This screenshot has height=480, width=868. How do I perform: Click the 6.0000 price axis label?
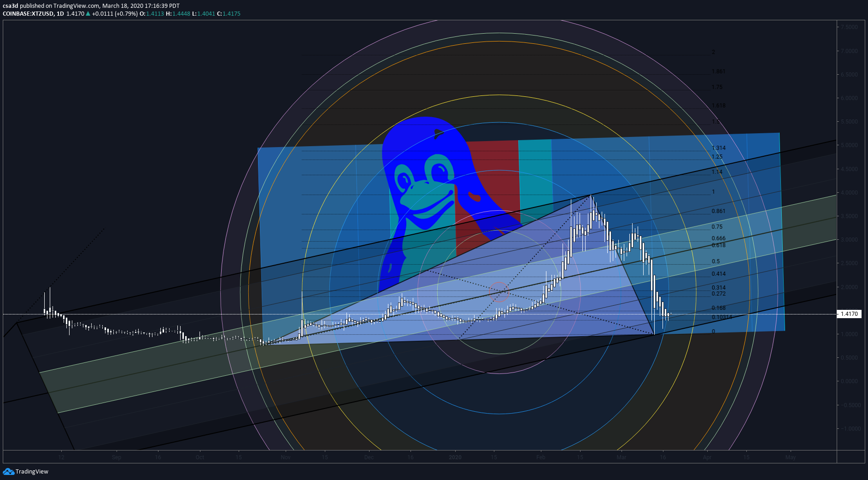(x=849, y=98)
